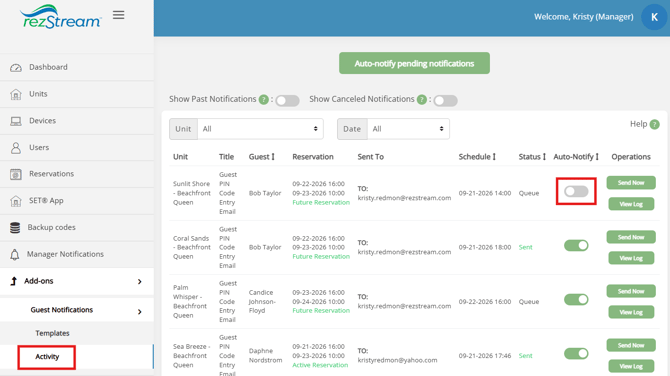Disable auto-notify for Coral Sands row
670x376 pixels.
click(x=576, y=245)
